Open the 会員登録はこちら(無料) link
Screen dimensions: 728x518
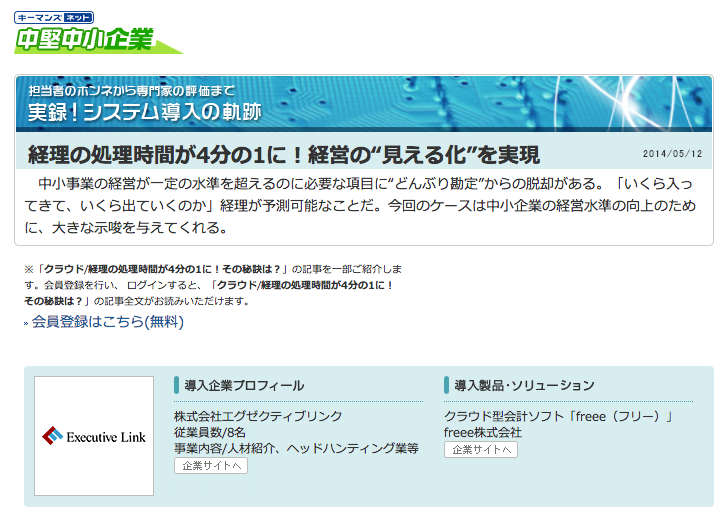[x=108, y=322]
